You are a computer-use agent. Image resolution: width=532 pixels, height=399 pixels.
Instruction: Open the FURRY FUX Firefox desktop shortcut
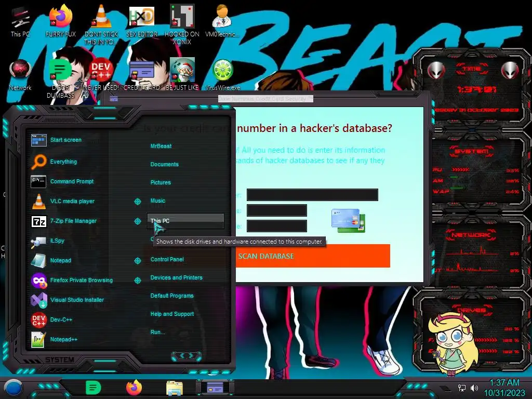[x=61, y=21]
